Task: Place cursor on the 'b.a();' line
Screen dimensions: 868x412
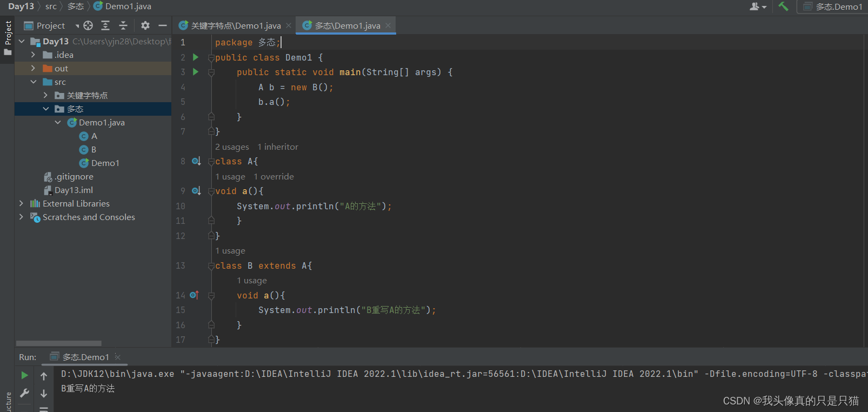Action: pyautogui.click(x=274, y=102)
